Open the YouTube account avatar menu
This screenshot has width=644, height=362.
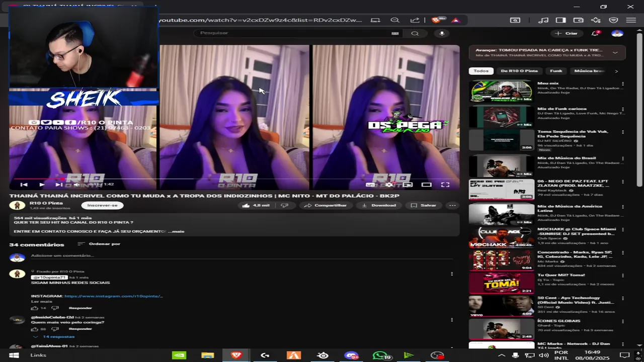pyautogui.click(x=617, y=33)
